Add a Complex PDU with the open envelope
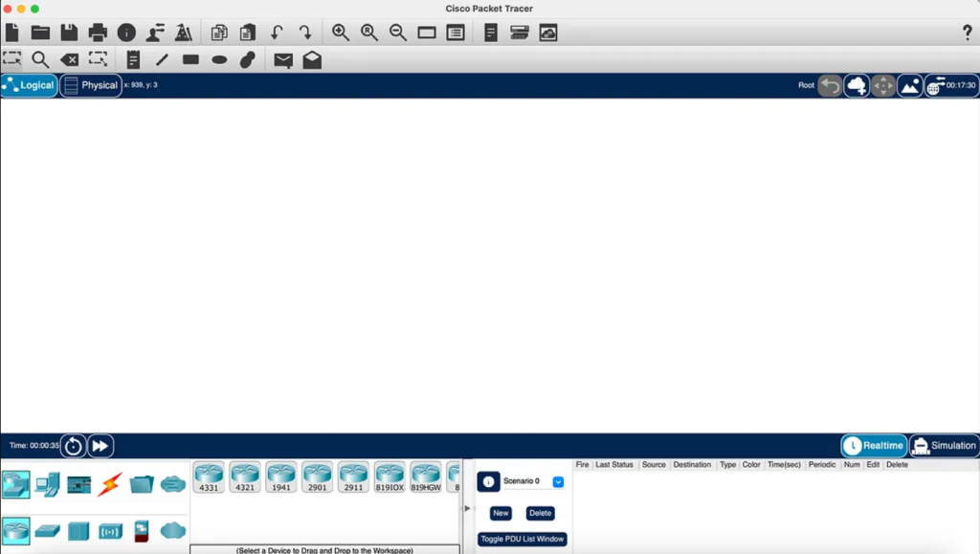The image size is (980, 554). coord(312,59)
